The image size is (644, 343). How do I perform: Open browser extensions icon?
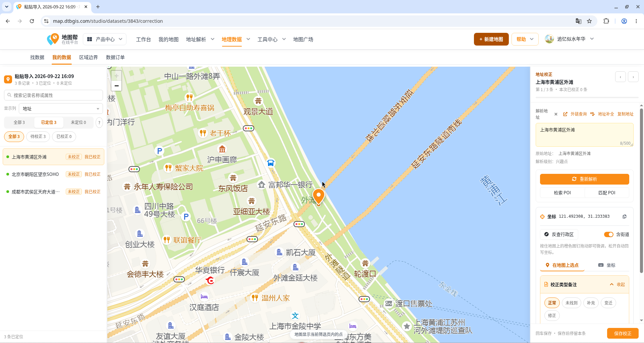pos(606,21)
